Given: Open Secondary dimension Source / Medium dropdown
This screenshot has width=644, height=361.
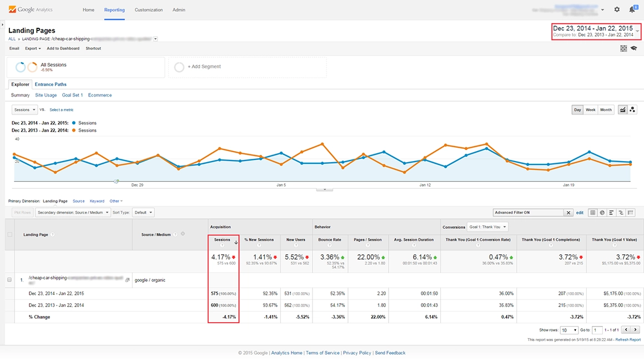Looking at the screenshot, I should pos(73,212).
